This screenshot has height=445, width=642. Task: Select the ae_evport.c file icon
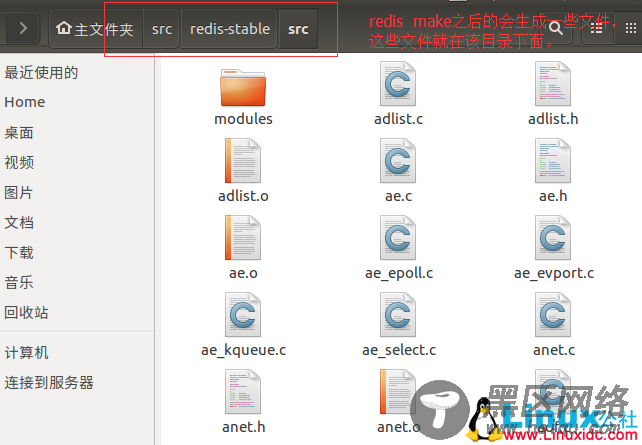(x=553, y=237)
